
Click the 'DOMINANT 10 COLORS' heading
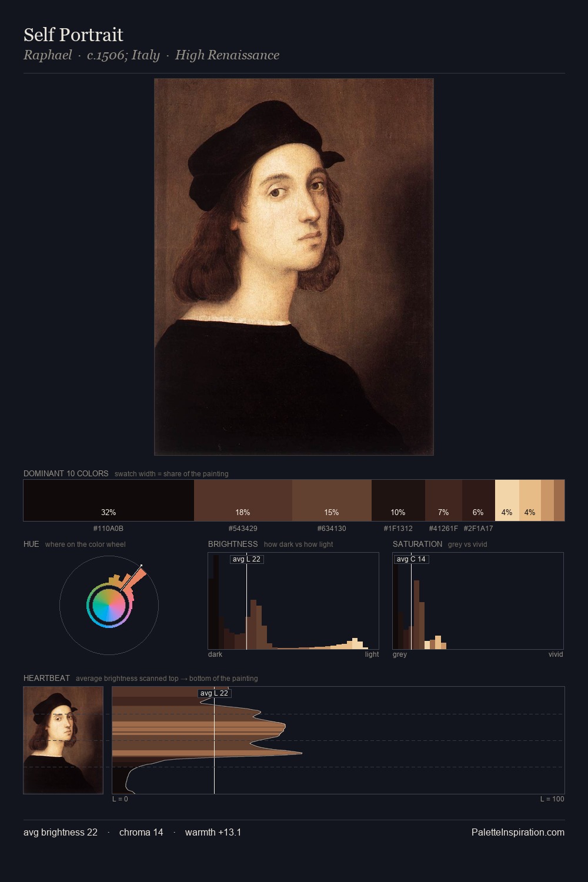point(66,473)
